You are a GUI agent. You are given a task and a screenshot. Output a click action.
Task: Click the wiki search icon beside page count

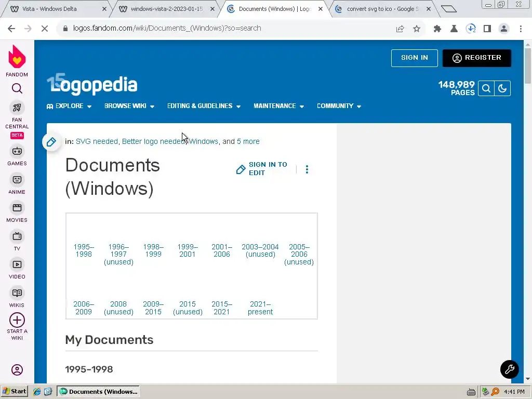point(486,88)
